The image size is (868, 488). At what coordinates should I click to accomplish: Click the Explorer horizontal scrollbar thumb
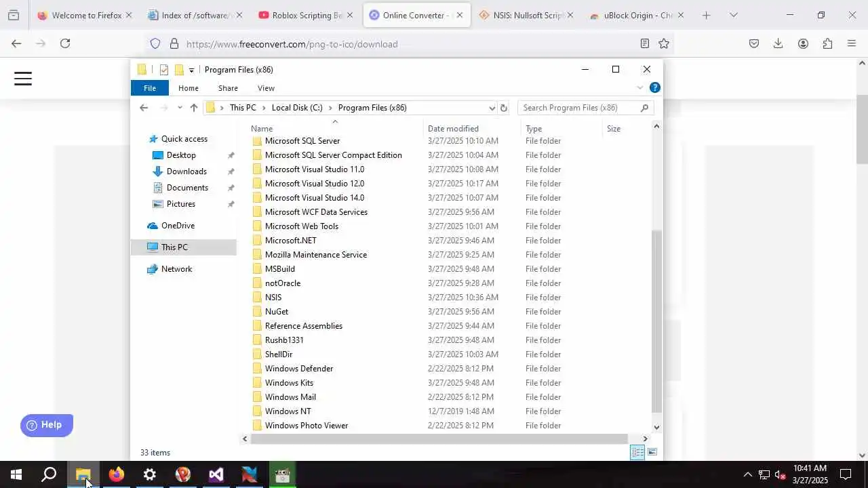[439, 439]
